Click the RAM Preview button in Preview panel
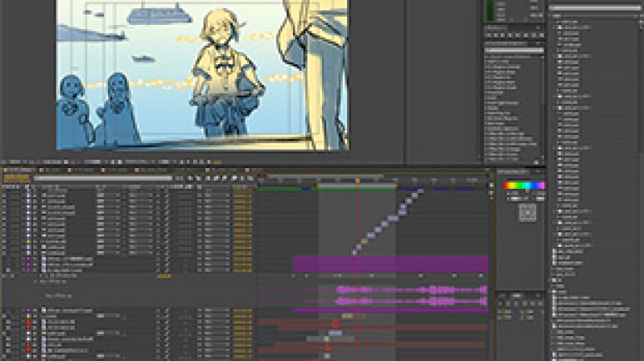This screenshot has width=644, height=361. coord(542,35)
